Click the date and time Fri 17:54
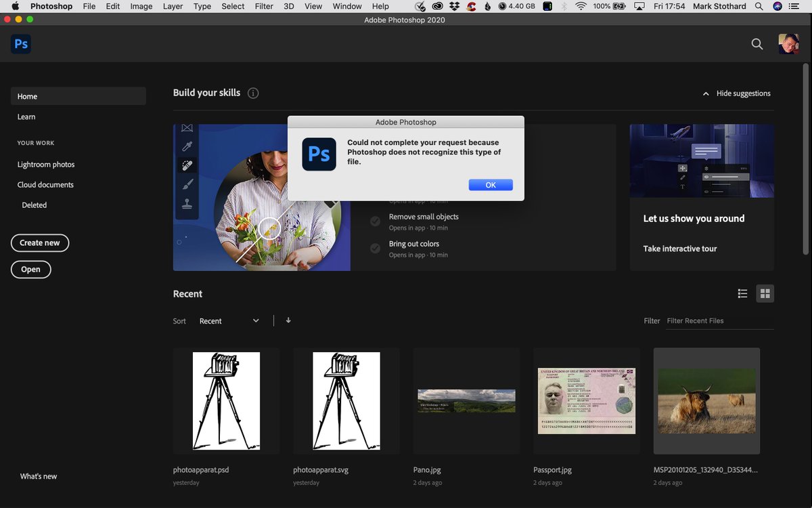The height and width of the screenshot is (508, 812). click(x=670, y=6)
